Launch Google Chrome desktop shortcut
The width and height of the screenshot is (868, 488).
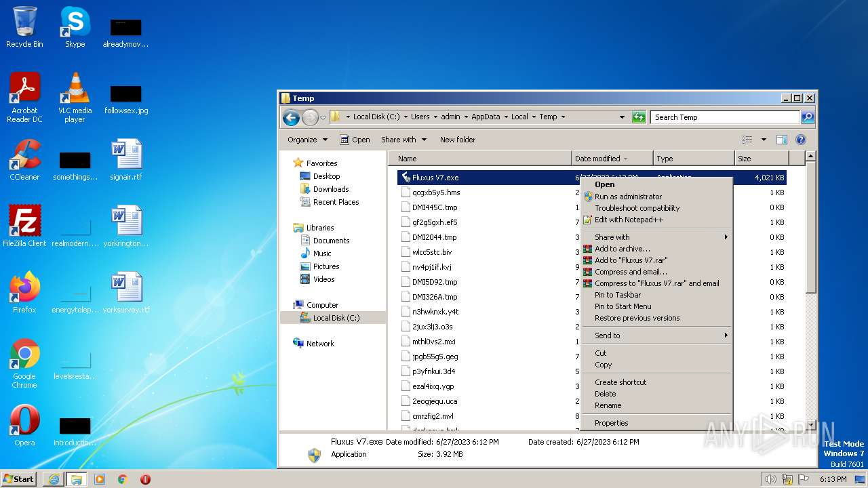(24, 363)
